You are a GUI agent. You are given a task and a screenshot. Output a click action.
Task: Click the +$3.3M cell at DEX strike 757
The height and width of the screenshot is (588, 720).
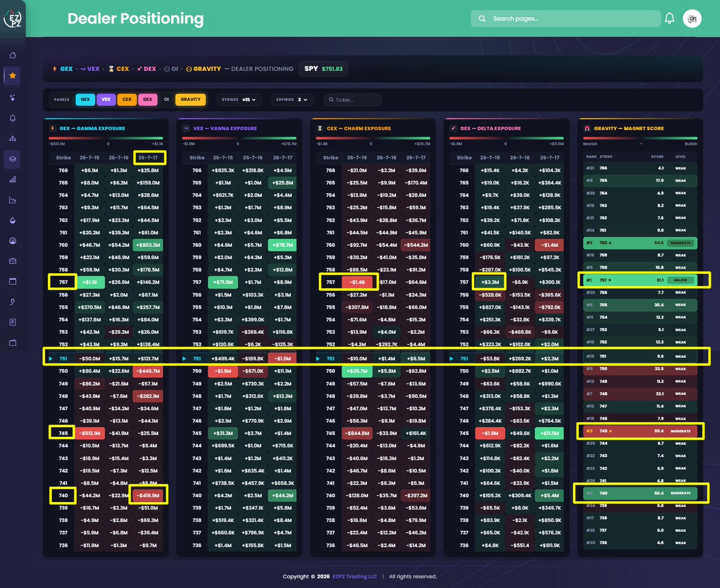[x=490, y=282]
